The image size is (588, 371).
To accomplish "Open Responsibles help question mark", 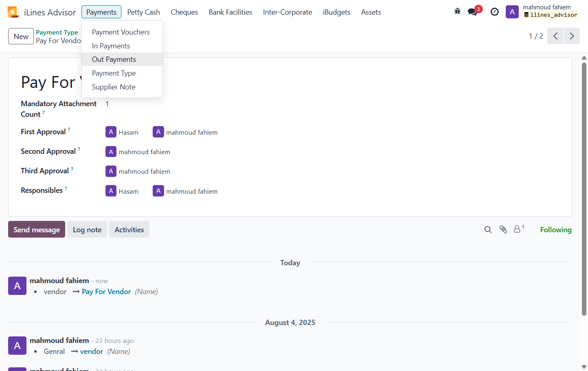I will (66, 188).
